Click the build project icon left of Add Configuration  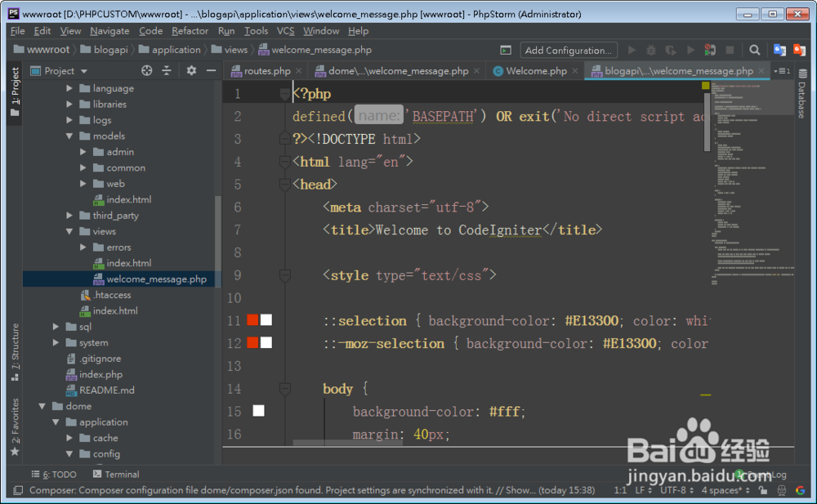[506, 50]
